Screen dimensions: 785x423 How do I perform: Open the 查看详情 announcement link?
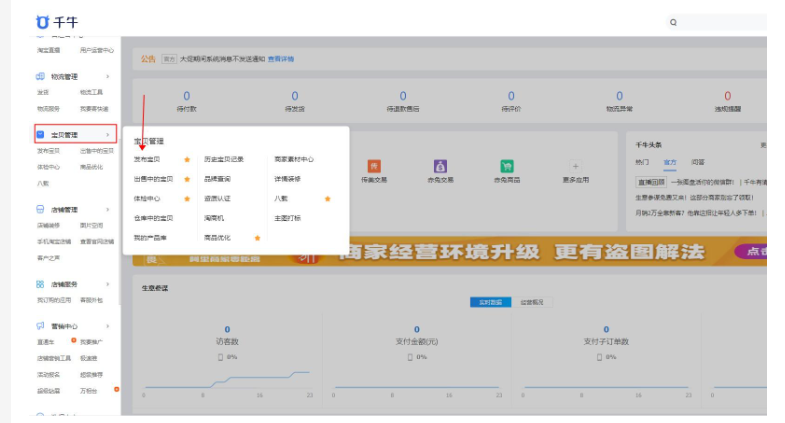[281, 59]
